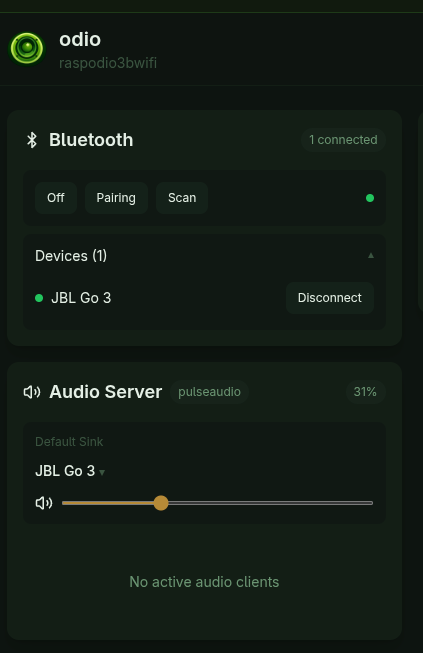Viewport: 423px width, 653px height.
Task: Disconnect the JBL Go 3 device
Action: 330,298
